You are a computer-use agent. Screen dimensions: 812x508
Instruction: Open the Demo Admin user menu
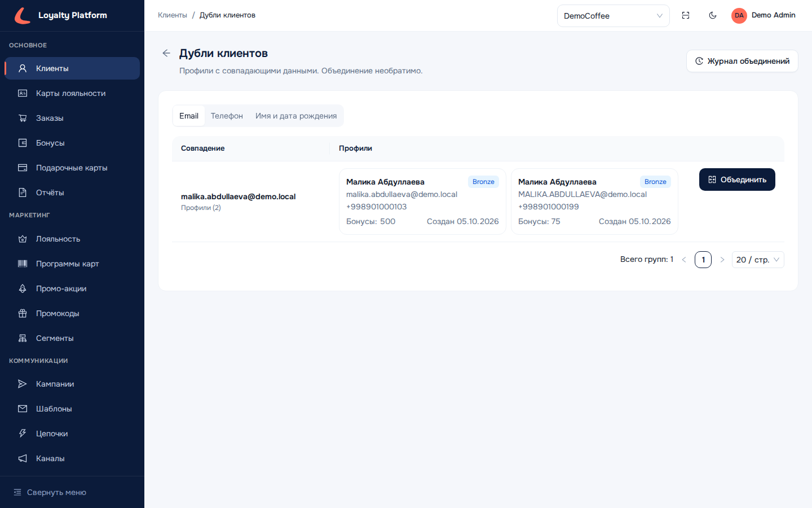tap(764, 15)
